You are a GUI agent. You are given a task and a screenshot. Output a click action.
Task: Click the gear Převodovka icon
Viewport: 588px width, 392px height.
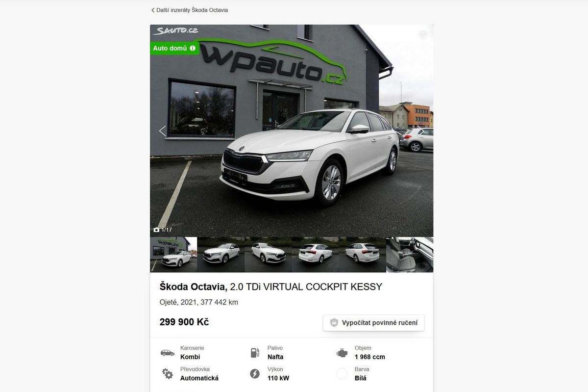168,374
